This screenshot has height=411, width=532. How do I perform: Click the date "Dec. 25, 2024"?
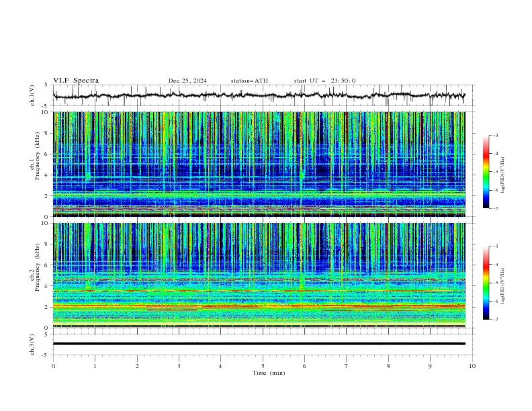coord(187,81)
